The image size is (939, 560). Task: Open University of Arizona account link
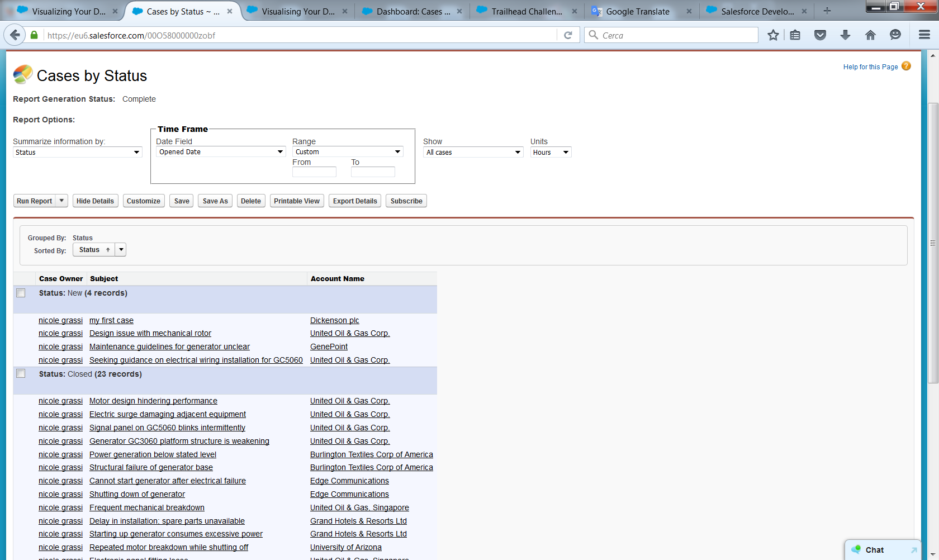coord(346,547)
